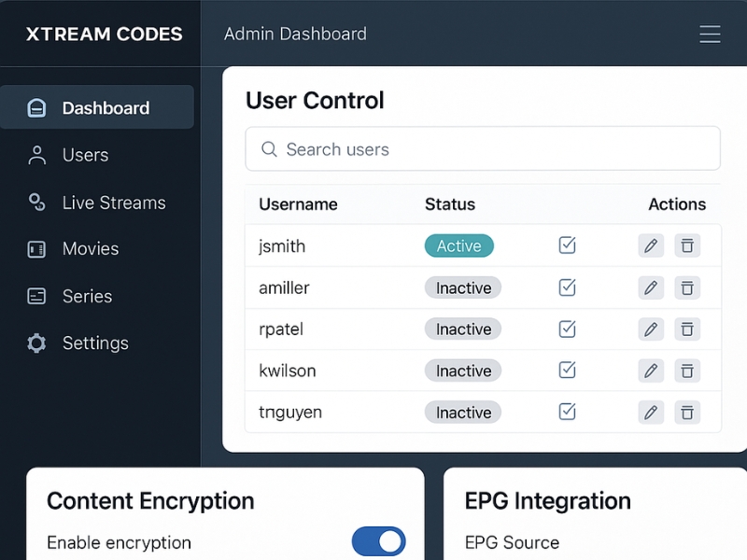
Task: Click the Users person icon
Action: click(36, 155)
